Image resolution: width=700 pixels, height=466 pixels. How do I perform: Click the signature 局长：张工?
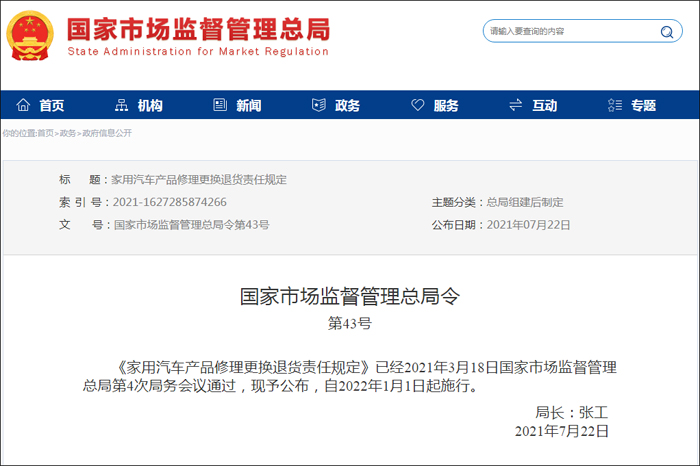click(571, 412)
